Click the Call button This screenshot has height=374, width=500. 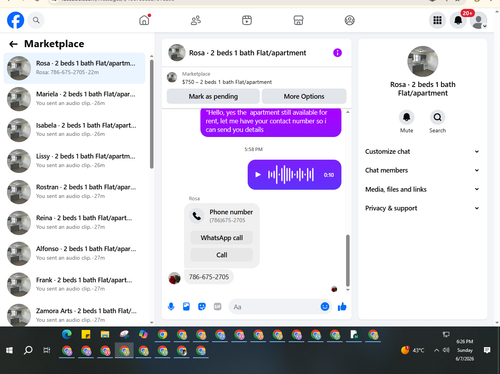pos(222,255)
